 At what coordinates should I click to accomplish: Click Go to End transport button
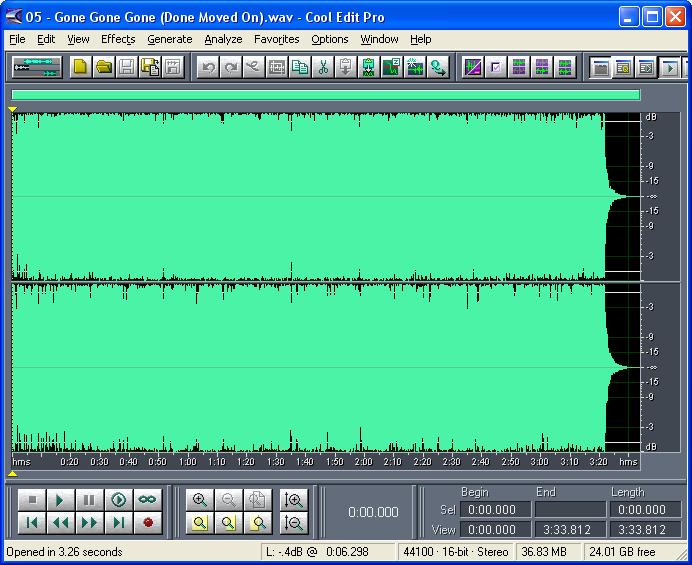click(119, 522)
